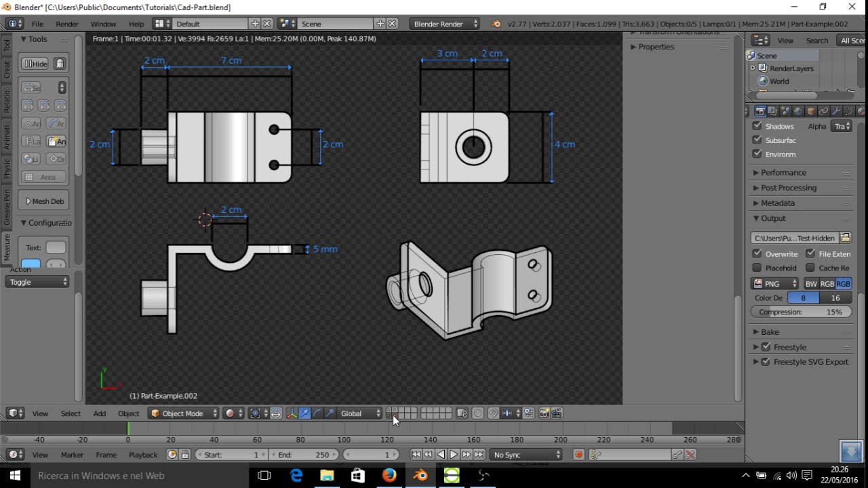868x488 pixels.
Task: Click the ghost icon beside Hide
Action: click(x=60, y=64)
